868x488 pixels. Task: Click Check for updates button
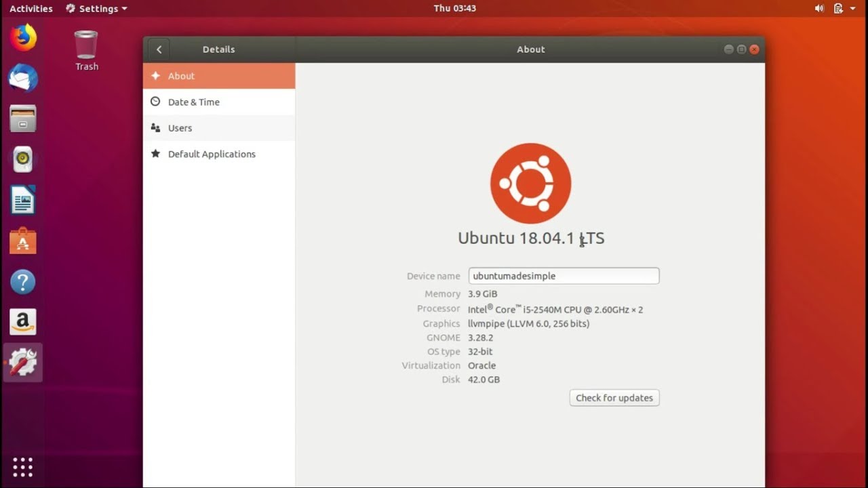coord(614,398)
